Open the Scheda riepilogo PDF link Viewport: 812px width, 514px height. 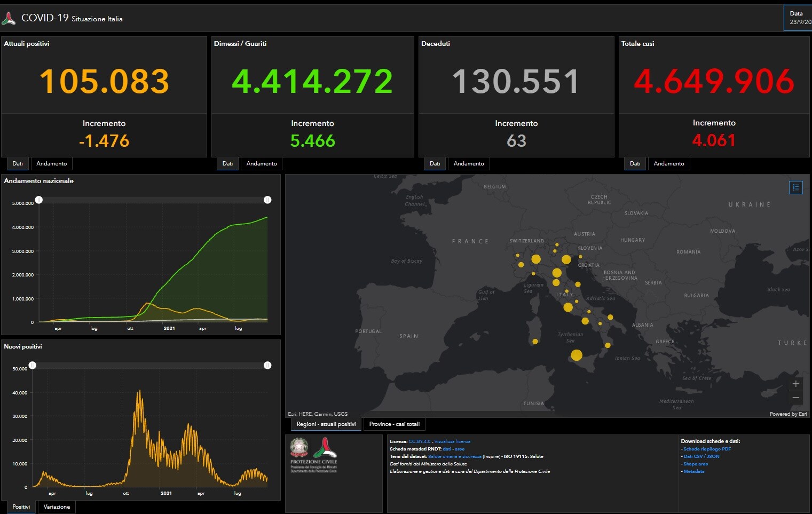707,449
